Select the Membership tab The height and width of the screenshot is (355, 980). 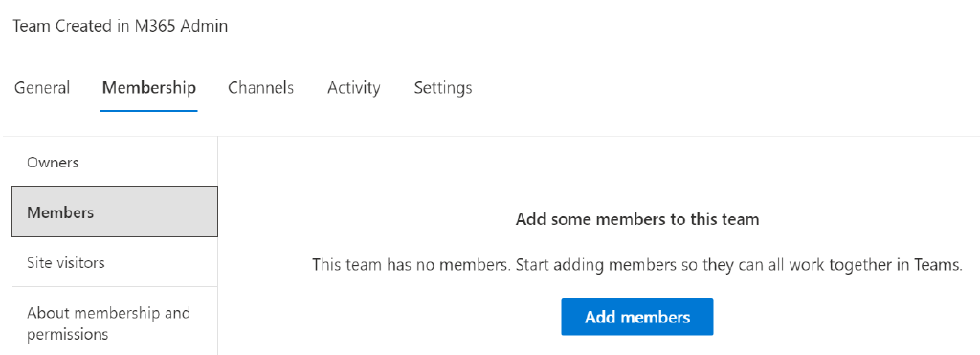[148, 87]
